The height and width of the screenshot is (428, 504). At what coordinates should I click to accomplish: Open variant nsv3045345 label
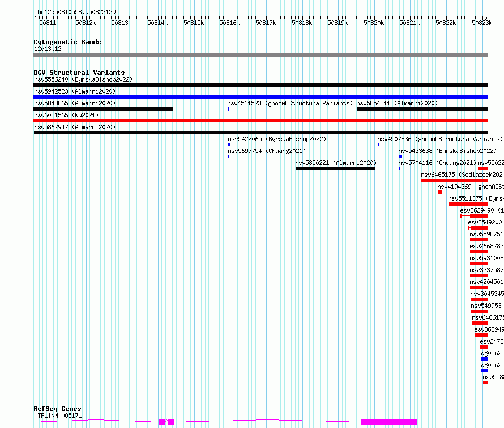click(487, 294)
